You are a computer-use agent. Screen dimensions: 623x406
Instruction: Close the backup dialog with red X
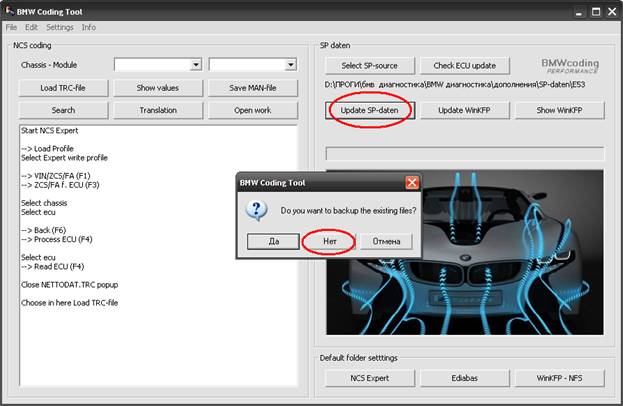pyautogui.click(x=412, y=183)
